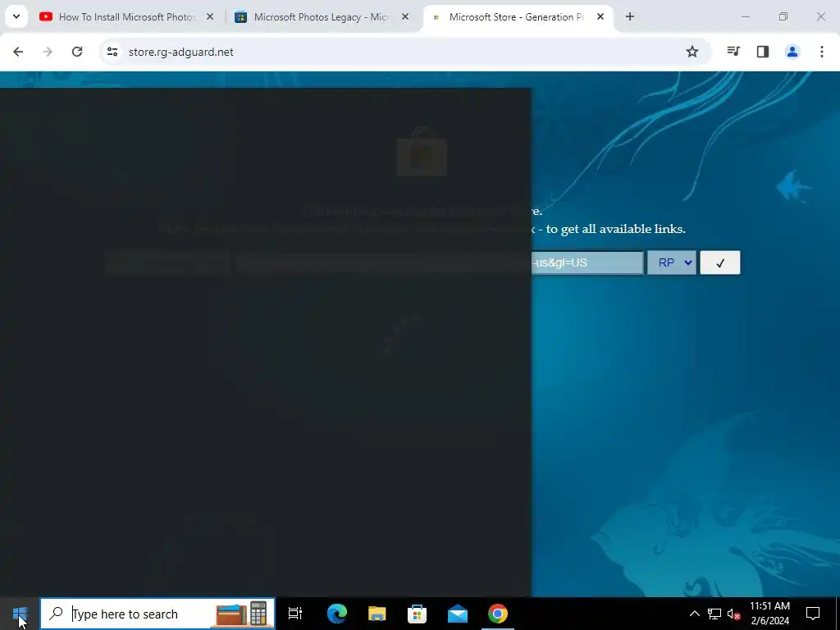This screenshot has height=630, width=840.
Task: Open Mail app from taskbar
Action: click(458, 614)
